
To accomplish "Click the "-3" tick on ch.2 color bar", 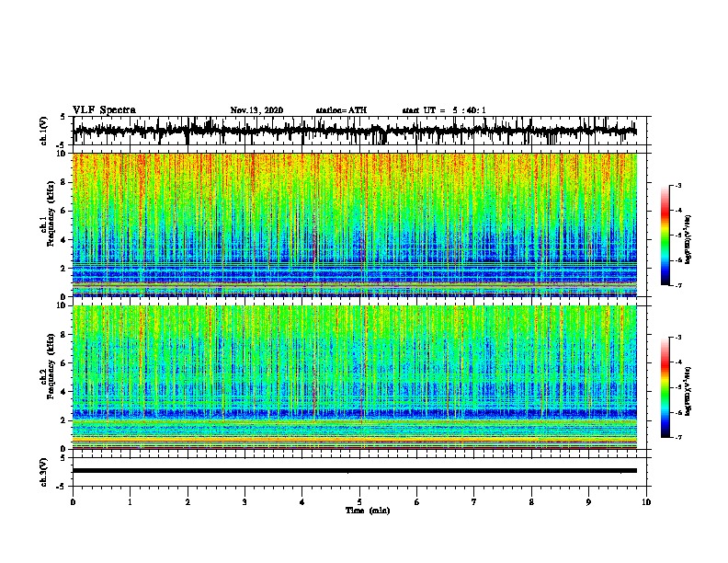I will (x=678, y=338).
